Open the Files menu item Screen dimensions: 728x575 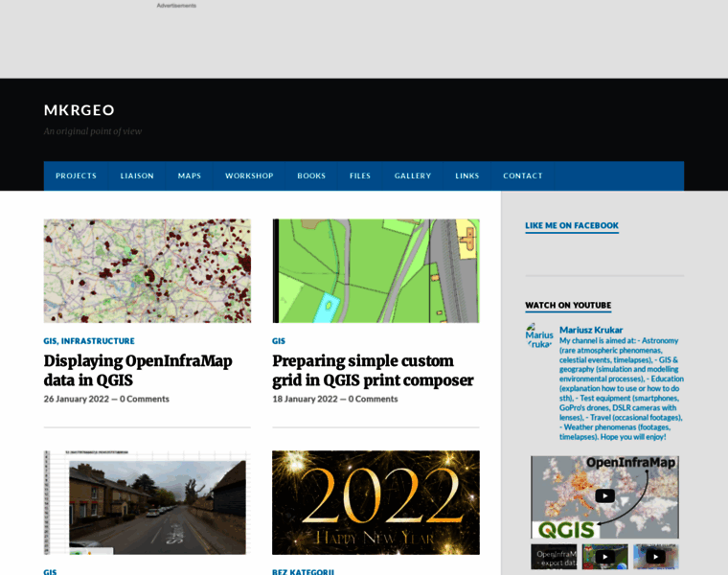(360, 176)
